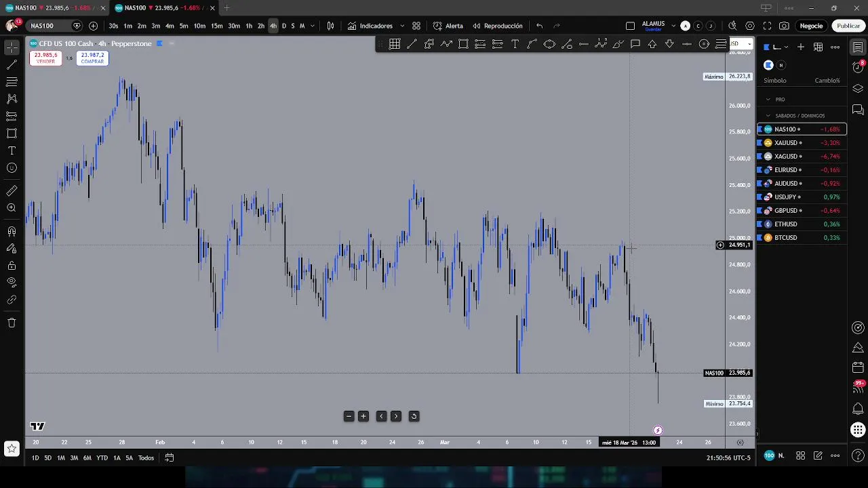This screenshot has width=868, height=488.
Task: Select the zoom-in magnifier tool
Action: tap(12, 208)
